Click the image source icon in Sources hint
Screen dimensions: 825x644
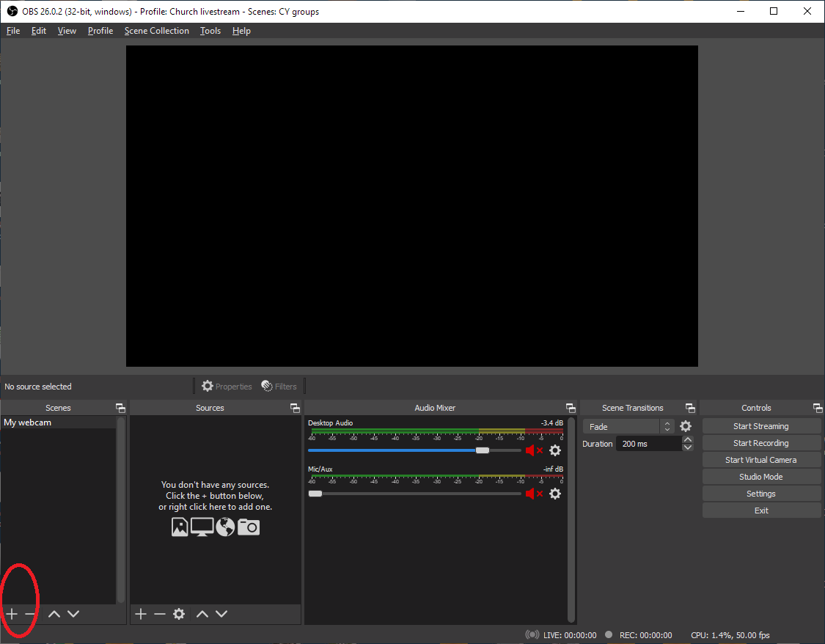[180, 527]
